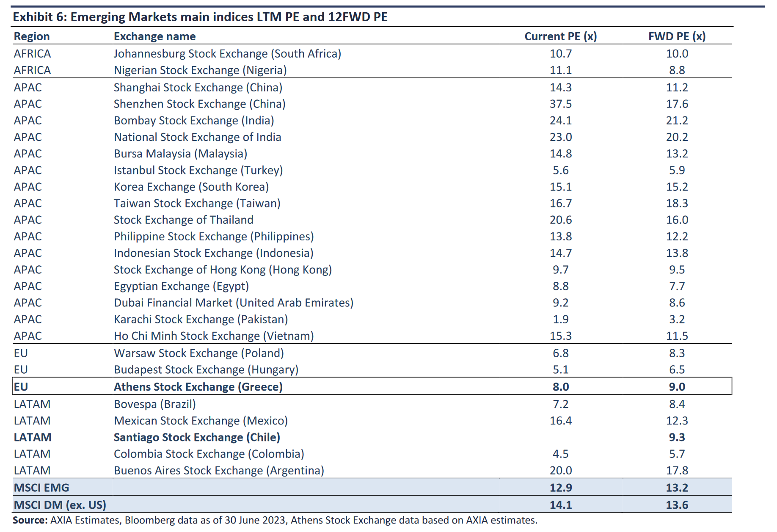
Task: Click Dubai Financial Market (United Arab Emirates)
Action: click(234, 303)
